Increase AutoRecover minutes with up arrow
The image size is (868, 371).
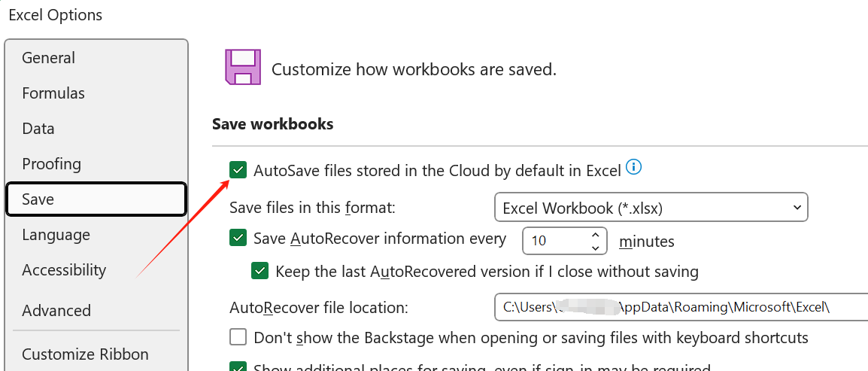tap(595, 235)
